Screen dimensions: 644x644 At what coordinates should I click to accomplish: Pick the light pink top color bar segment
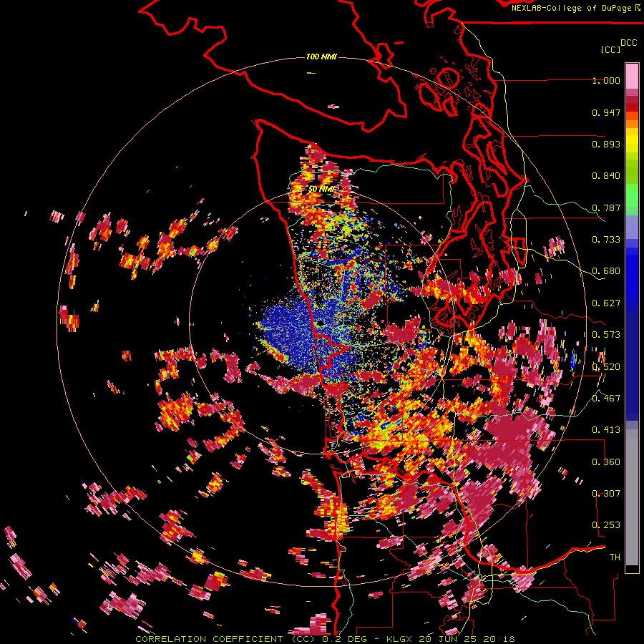tap(632, 76)
